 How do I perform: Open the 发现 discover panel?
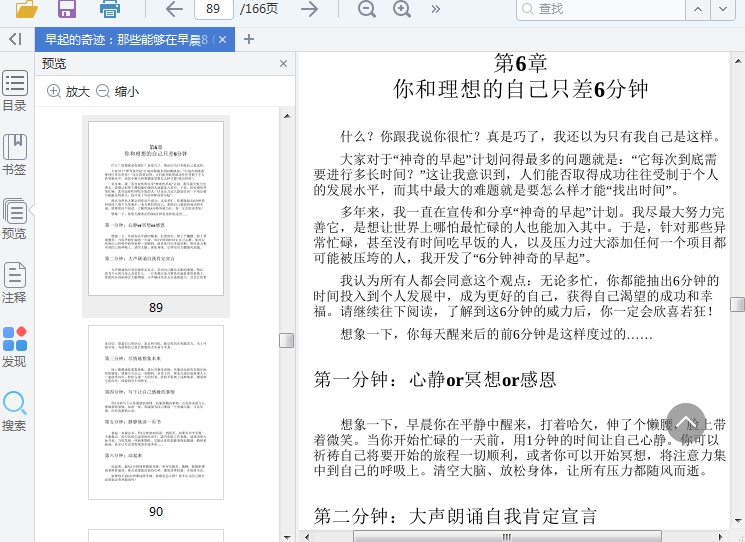(15, 347)
